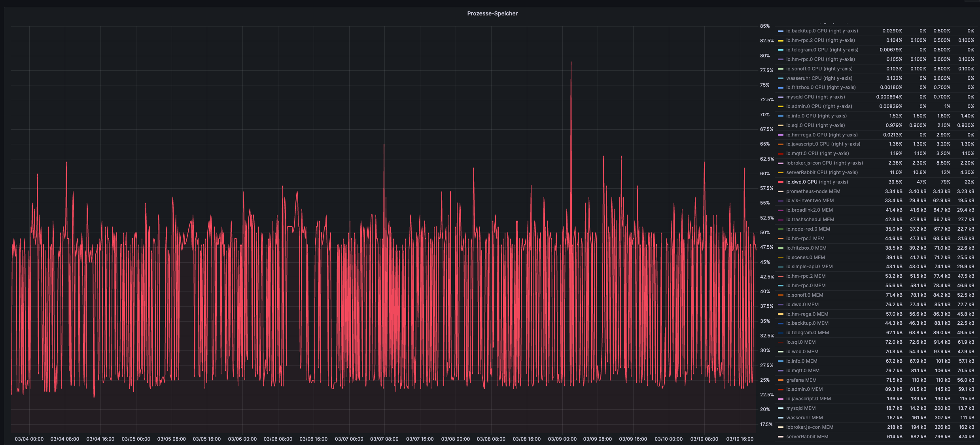This screenshot has width=980, height=445.
Task: Click io.sql.0 MEM legend label
Action: (800, 342)
